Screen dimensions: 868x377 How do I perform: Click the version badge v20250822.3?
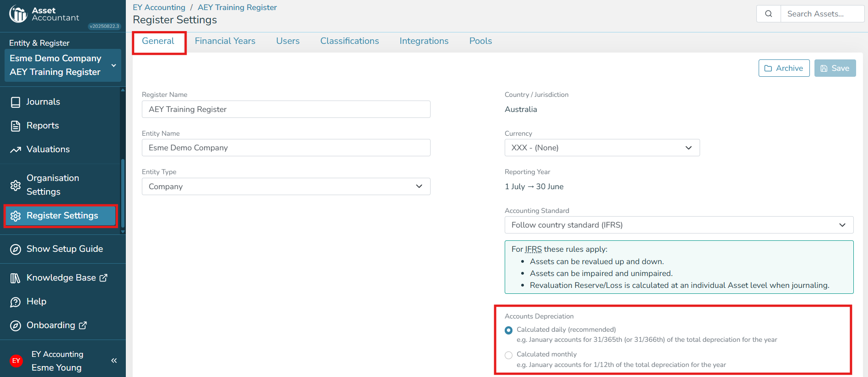104,26
